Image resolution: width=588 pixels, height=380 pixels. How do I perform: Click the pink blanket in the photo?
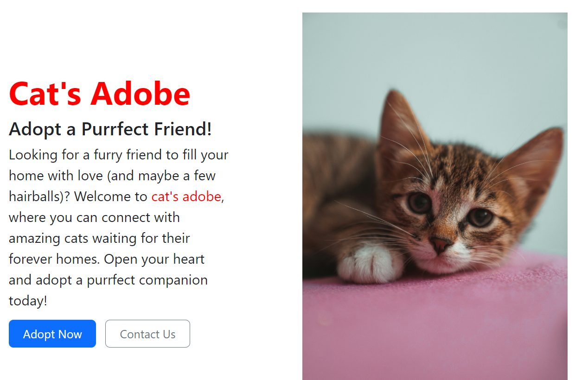(436, 324)
